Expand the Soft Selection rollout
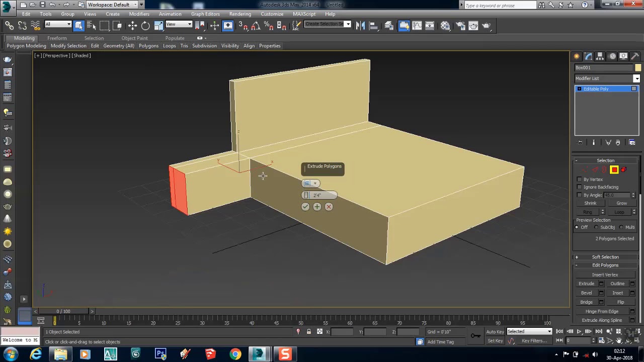Viewport: 644px width, 362px height. click(x=605, y=257)
